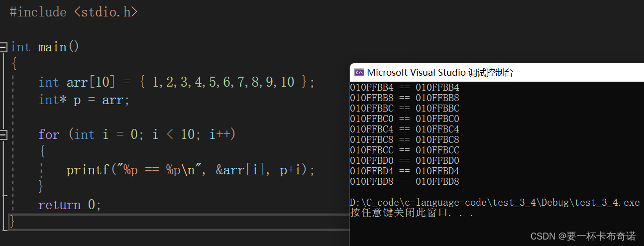Click the debug console window icon
This screenshot has width=644, height=246.
pyautogui.click(x=358, y=72)
